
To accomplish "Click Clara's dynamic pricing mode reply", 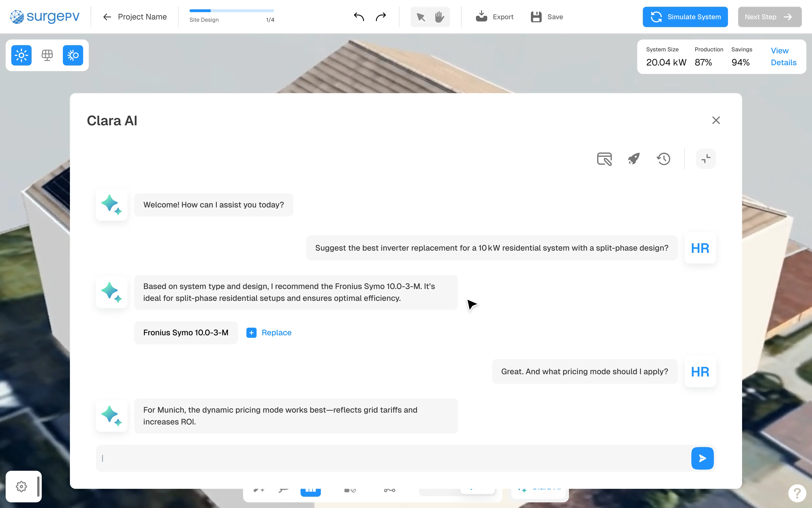I will [296, 416].
